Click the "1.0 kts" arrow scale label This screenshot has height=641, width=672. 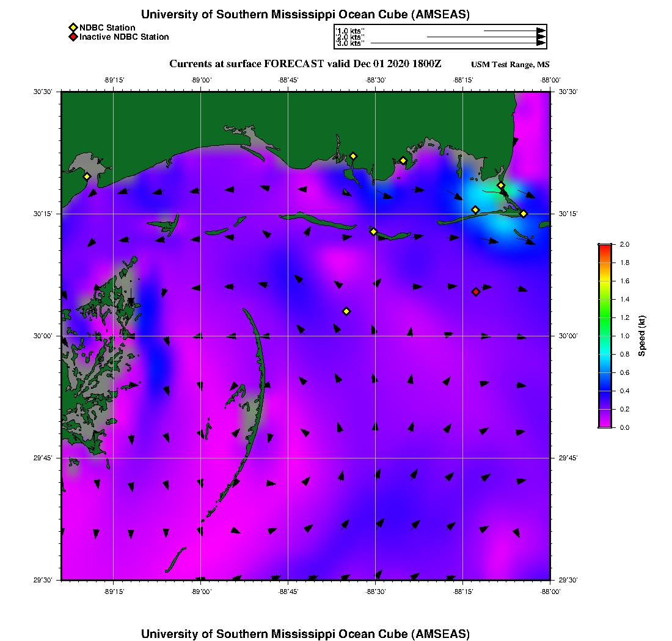351,31
